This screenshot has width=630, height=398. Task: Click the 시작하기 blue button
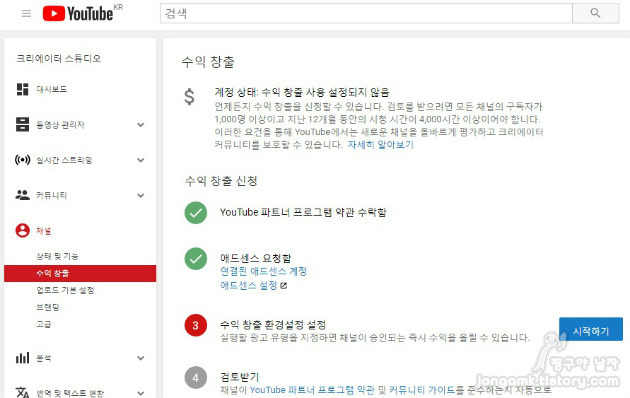[591, 329]
